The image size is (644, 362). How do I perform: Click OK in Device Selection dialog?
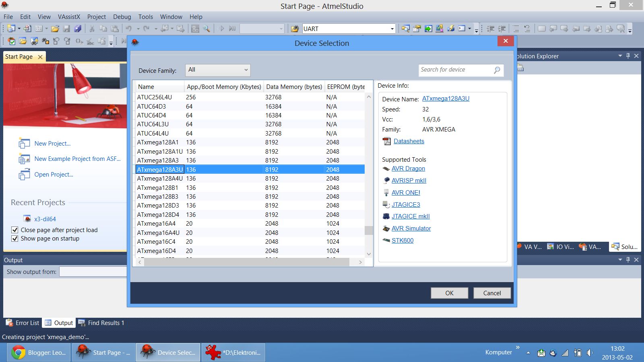coord(449,293)
